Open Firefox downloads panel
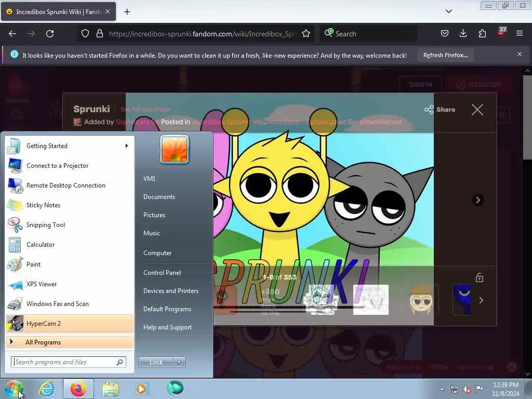Viewport: 532px width, 399px height. [463, 33]
